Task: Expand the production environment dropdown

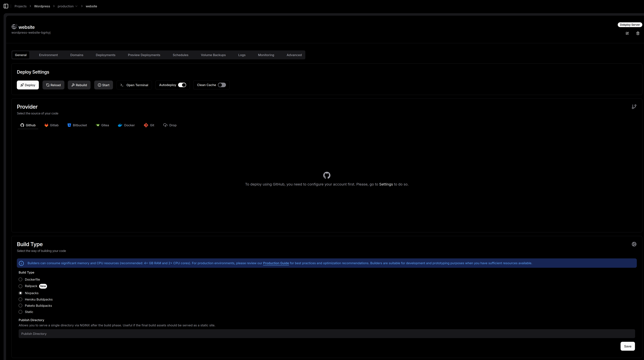Action: (x=68, y=6)
